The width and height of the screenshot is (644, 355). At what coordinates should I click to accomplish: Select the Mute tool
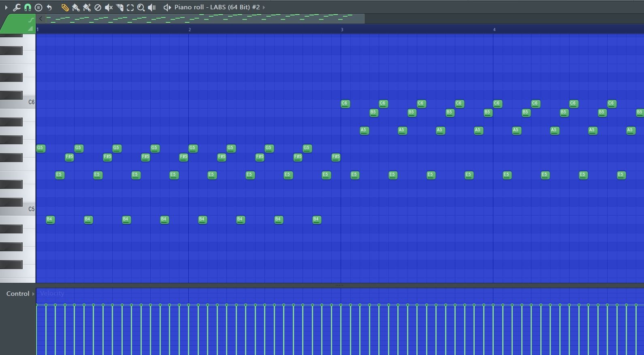coord(109,7)
